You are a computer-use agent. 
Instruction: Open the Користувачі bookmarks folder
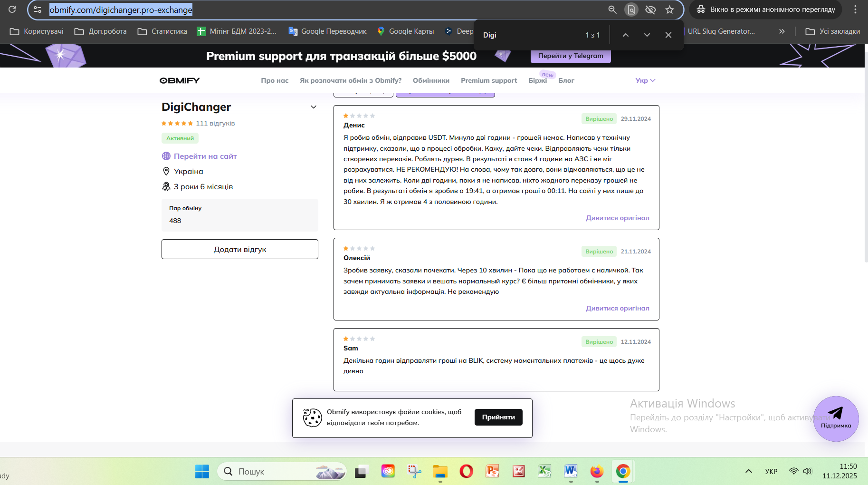tap(37, 31)
